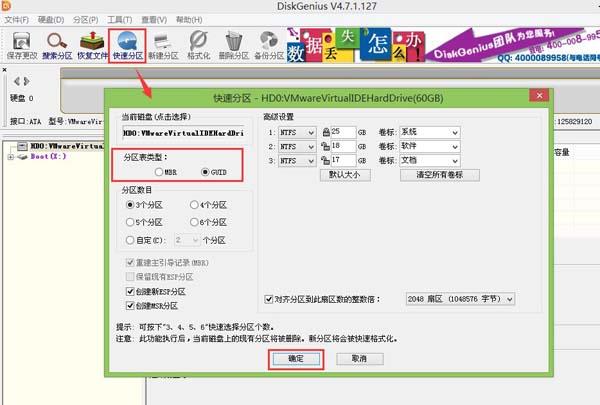This screenshot has height=405, width=600.
Task: Open the 恢复文件 (Recover Files) tool
Action: pyautogui.click(x=93, y=42)
